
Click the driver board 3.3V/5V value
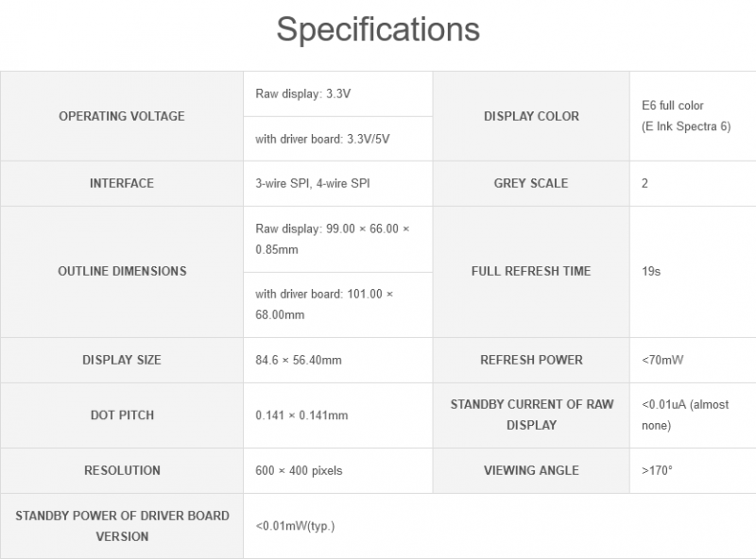pyautogui.click(x=322, y=139)
